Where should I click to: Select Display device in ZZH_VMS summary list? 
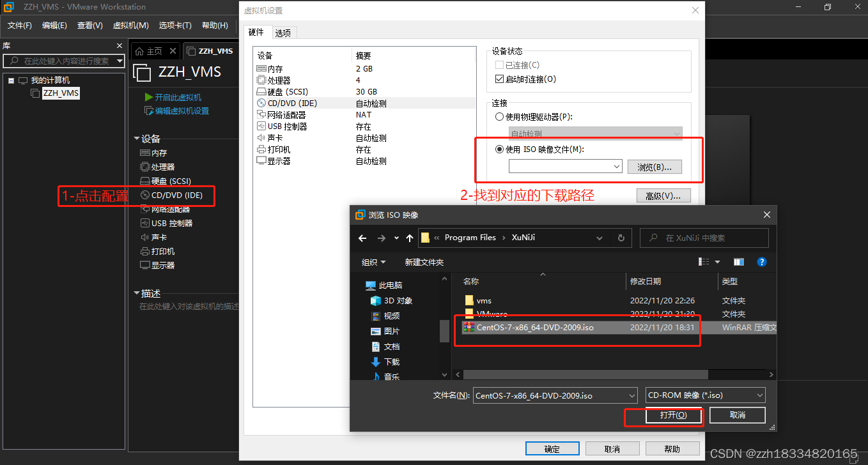point(157,265)
